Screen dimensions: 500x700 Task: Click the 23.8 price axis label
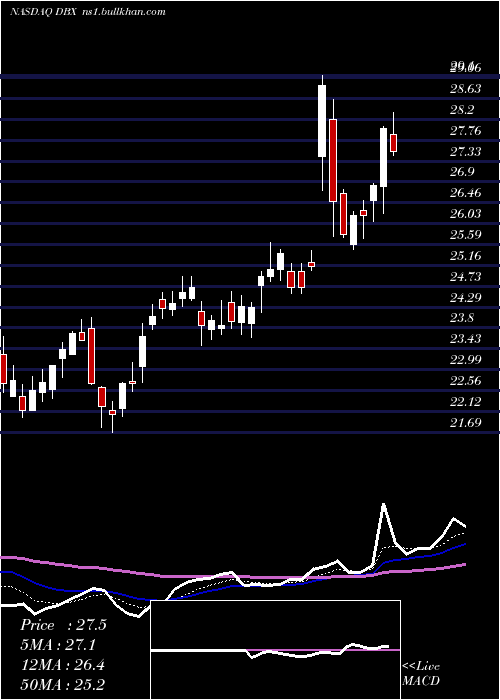tap(462, 318)
